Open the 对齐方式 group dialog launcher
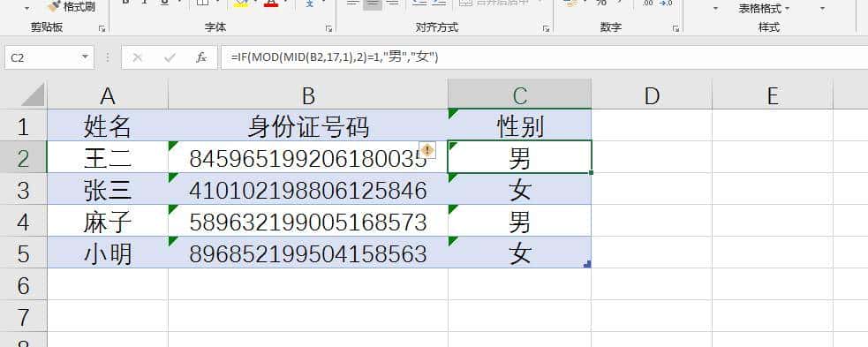This screenshot has height=347, width=868. coord(547,28)
